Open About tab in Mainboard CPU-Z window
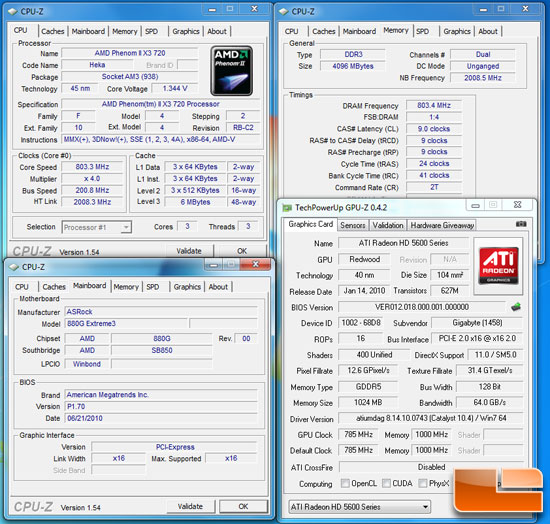This screenshot has width=550, height=524. coord(218,287)
